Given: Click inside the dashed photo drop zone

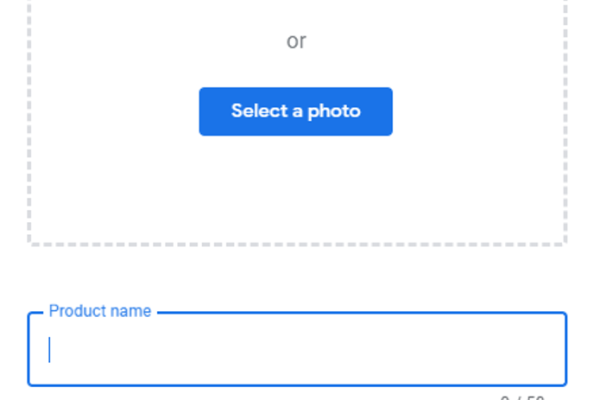Looking at the screenshot, I should 297,184.
